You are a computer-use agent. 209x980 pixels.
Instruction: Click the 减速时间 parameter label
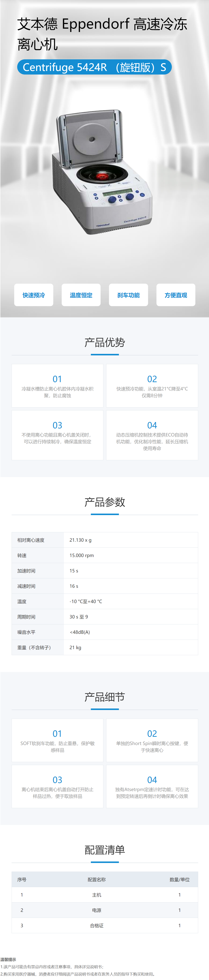26,586
